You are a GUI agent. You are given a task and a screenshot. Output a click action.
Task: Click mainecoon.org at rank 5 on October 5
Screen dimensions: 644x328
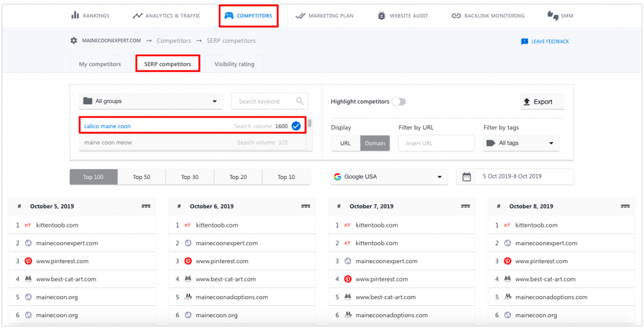57,297
